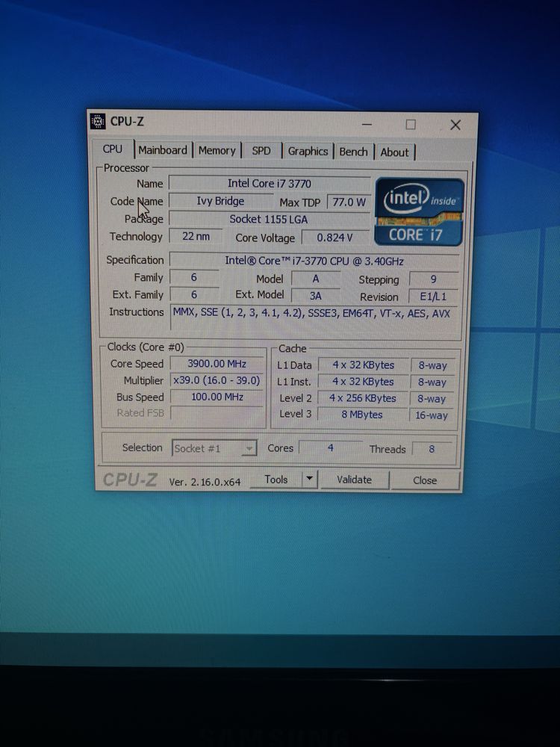The width and height of the screenshot is (560, 747).
Task: Click the Ext. Family value field
Action: [x=194, y=294]
